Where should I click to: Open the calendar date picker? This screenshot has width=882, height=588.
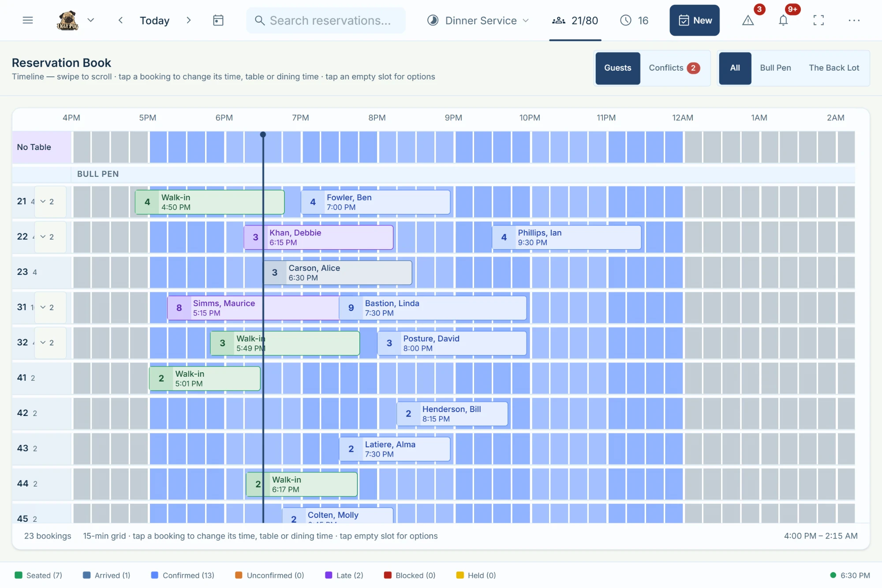(218, 20)
